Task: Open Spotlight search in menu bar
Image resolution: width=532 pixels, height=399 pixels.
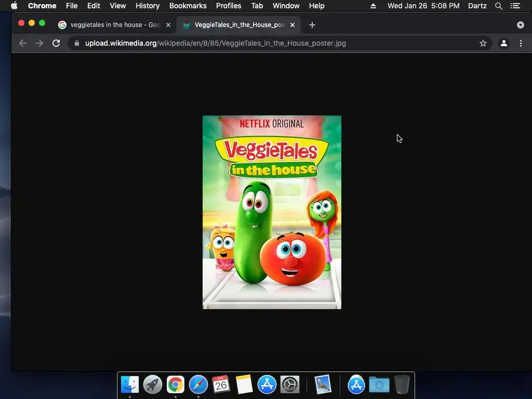Action: [x=498, y=6]
